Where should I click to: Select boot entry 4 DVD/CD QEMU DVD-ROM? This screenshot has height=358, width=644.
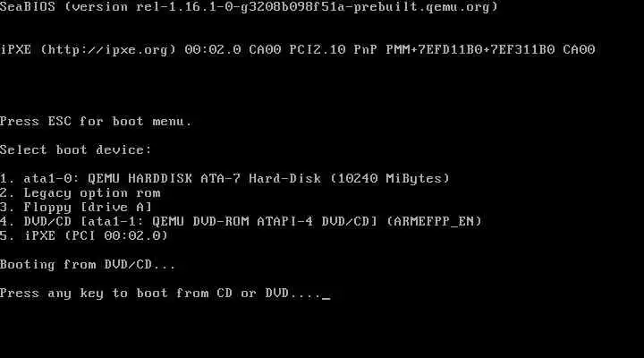tap(241, 222)
